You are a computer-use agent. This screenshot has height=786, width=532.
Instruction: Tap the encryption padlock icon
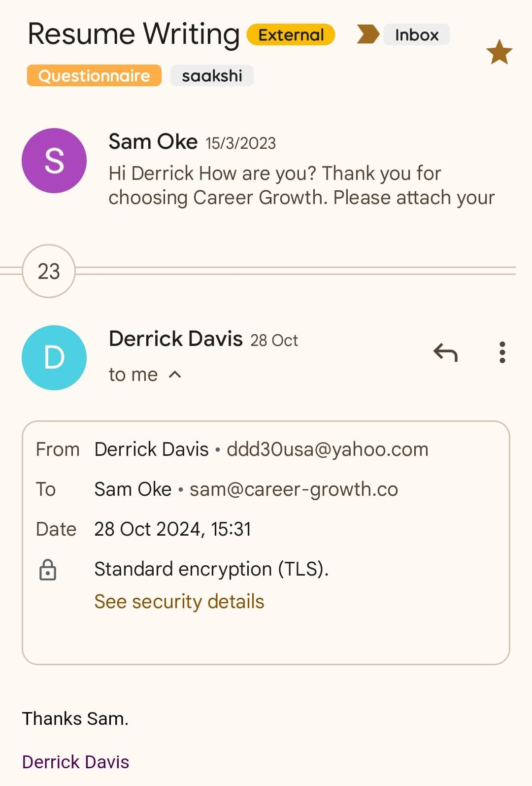(48, 570)
